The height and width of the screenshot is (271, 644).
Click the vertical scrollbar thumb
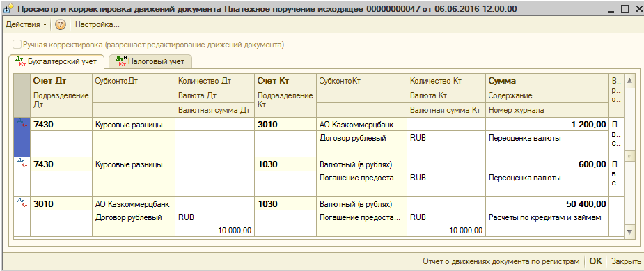pyautogui.click(x=629, y=156)
